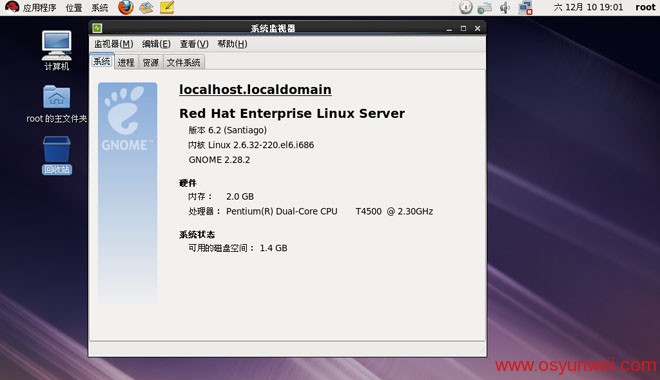Open the 监视器(M) menu
This screenshot has height=380, width=660.
[x=114, y=44]
